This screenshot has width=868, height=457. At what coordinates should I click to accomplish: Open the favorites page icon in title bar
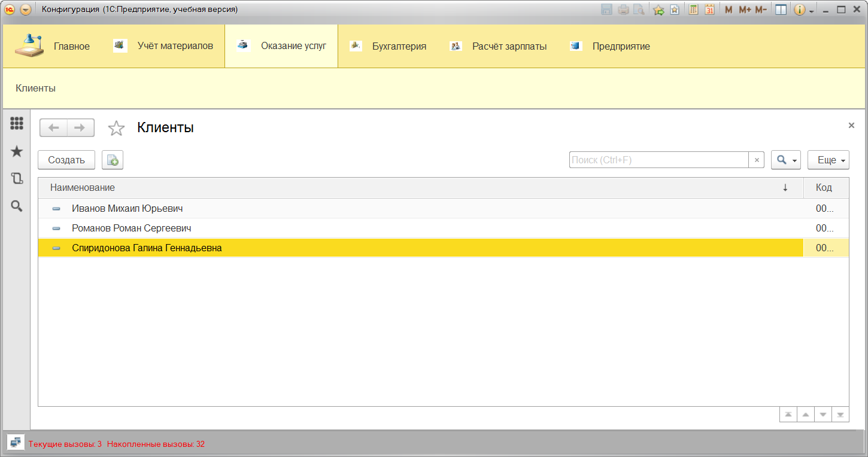675,10
